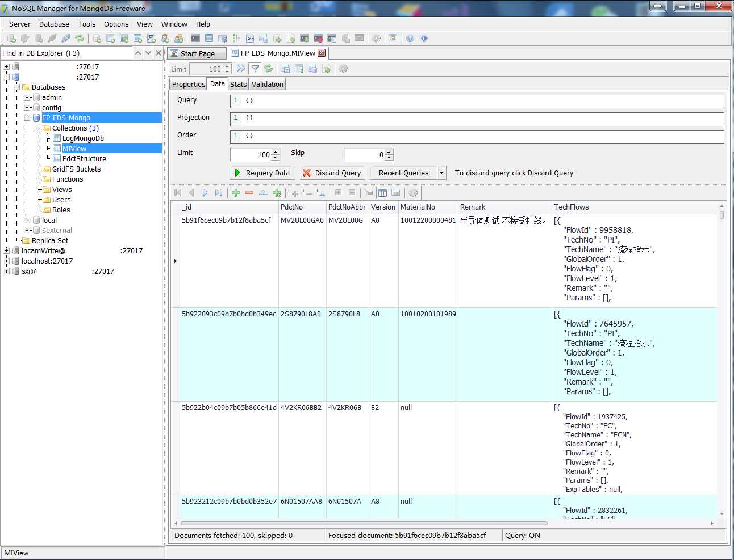Open tab toolbar gear settings icon

(343, 69)
